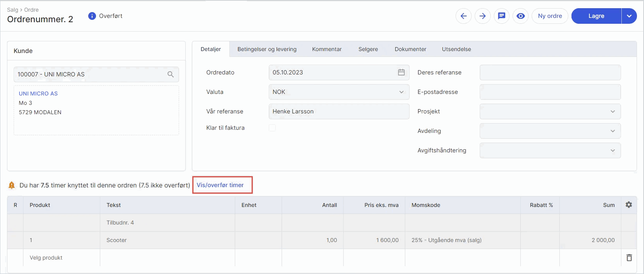Click the Ordre breadcrumb text

point(31,10)
